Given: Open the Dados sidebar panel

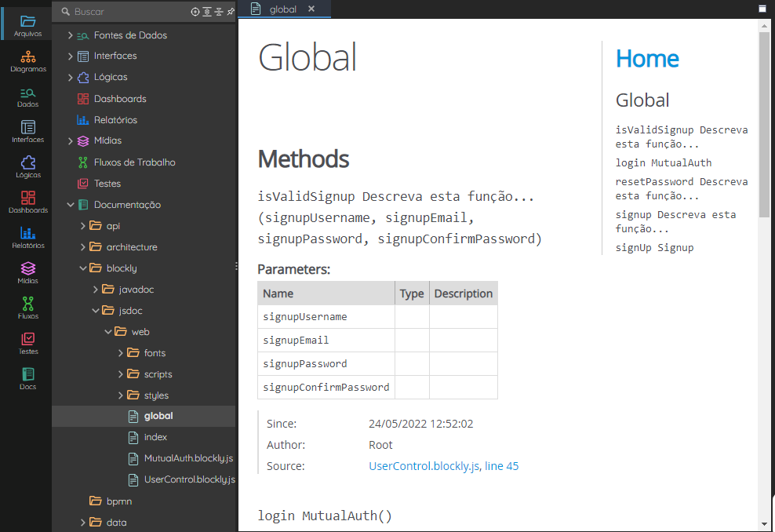Looking at the screenshot, I should click(27, 97).
